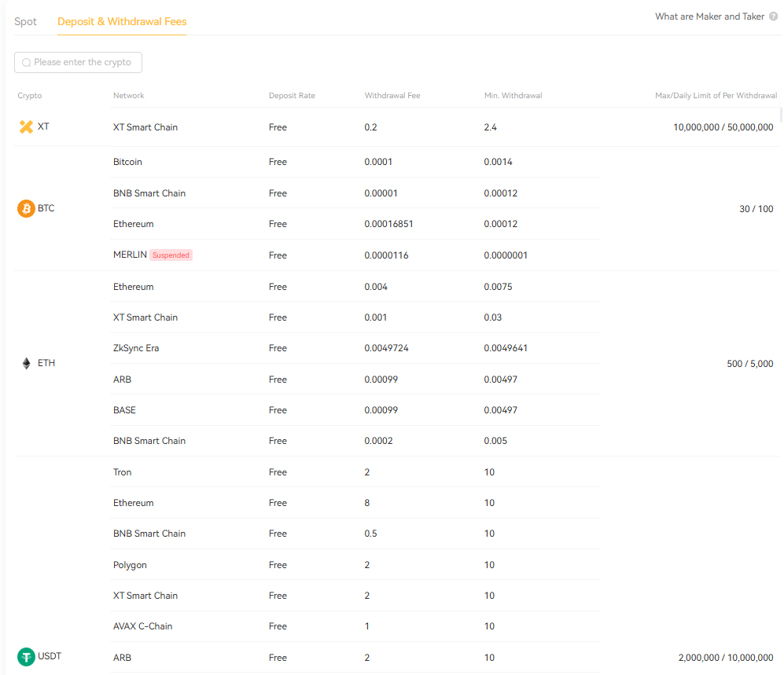
Task: Click withdrawal fee 0.00016851
Action: (389, 224)
